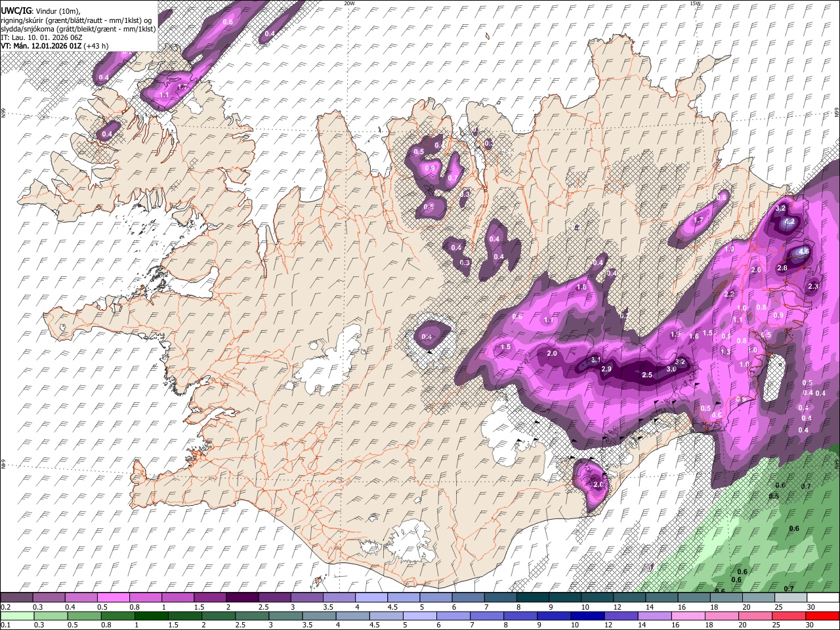Click the '15W' longitude label
The image size is (840, 630).
pyautogui.click(x=695, y=3)
